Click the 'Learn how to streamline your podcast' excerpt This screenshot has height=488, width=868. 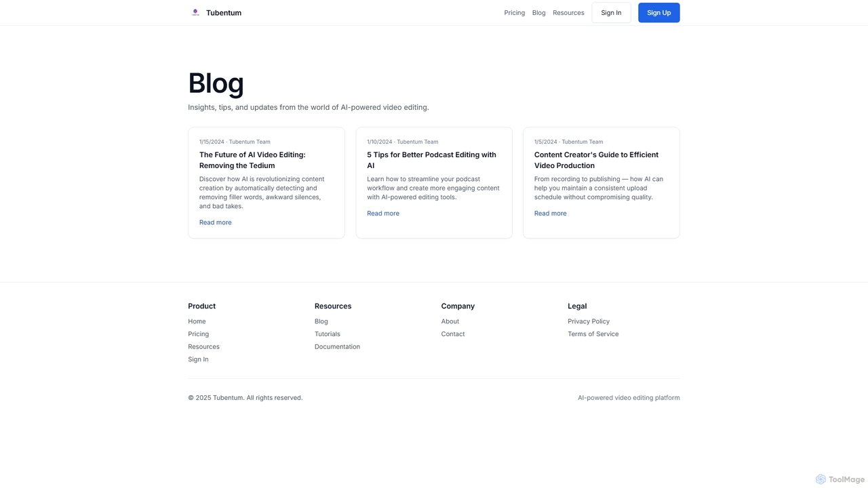point(433,188)
